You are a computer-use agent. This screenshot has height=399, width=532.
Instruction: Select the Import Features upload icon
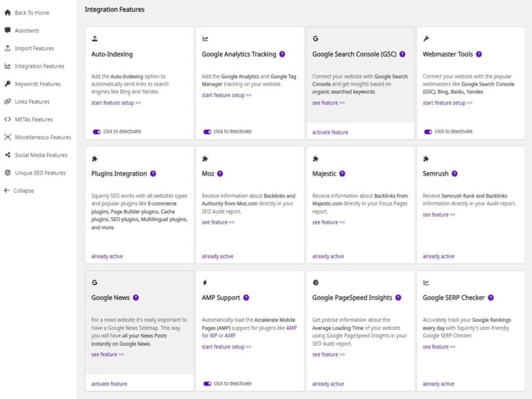click(7, 48)
